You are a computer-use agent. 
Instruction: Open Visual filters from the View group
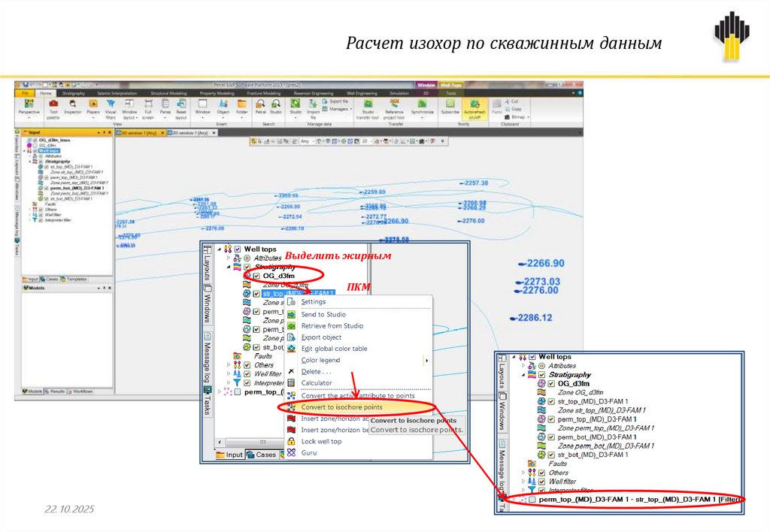pos(111,105)
